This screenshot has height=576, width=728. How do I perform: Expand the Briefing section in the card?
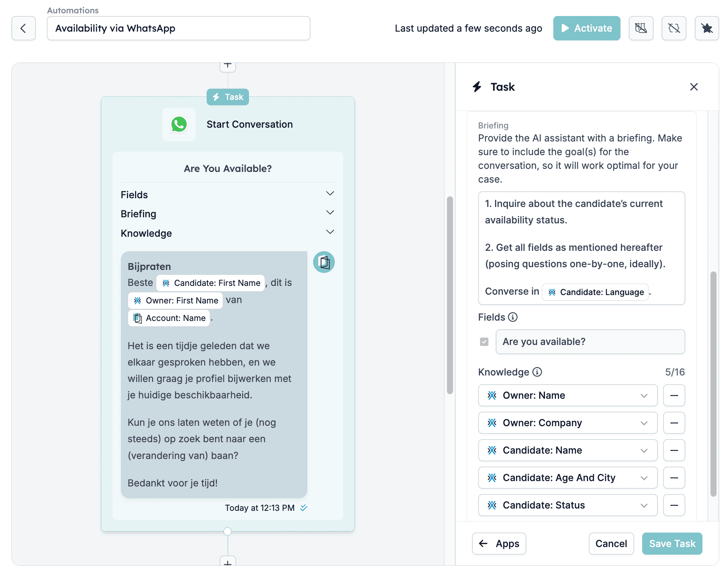click(228, 213)
